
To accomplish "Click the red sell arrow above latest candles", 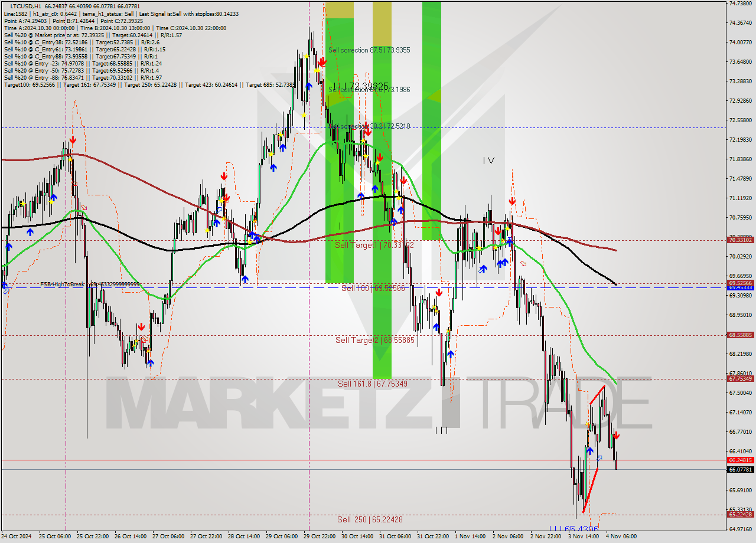I will click(x=616, y=436).
